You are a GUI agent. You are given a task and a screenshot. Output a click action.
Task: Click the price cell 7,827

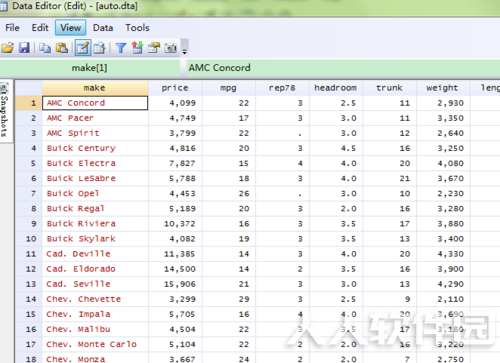point(175,163)
